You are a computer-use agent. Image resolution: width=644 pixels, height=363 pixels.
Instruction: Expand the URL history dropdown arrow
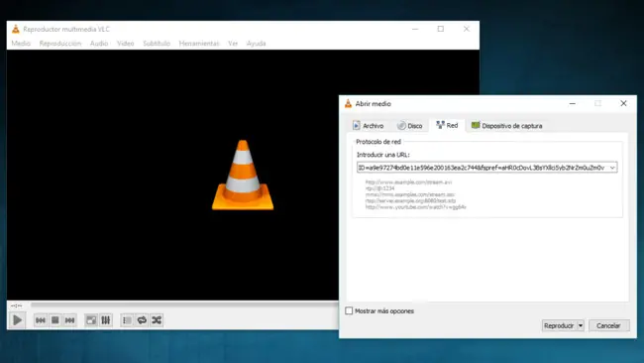point(612,168)
